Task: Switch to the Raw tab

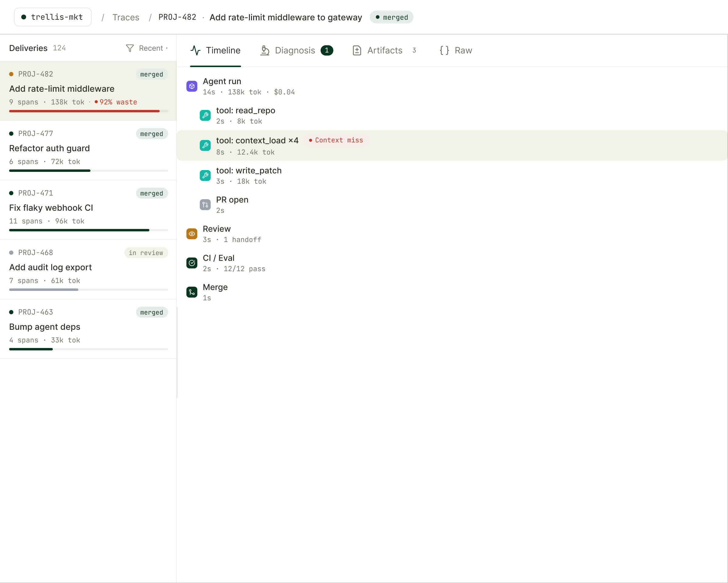Action: point(456,50)
